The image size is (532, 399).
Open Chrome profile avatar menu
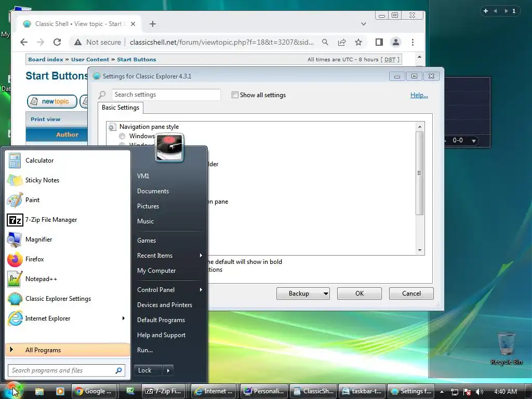tap(395, 42)
